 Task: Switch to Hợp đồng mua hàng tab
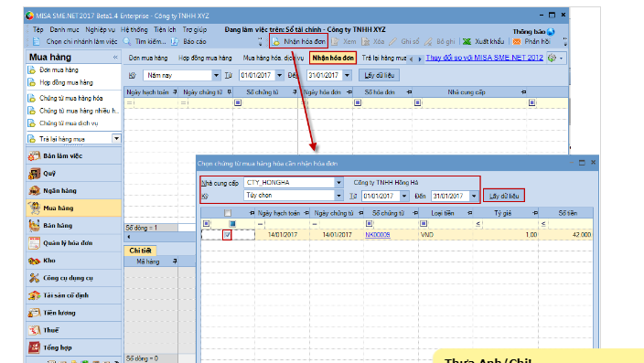(205, 58)
